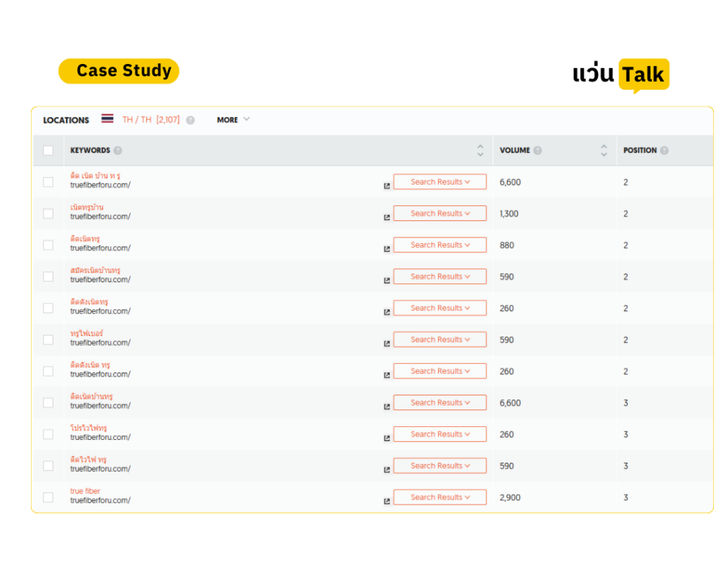Tick checkbox for โปรไวไฟทรู row
Image resolution: width=728 pixels, height=582 pixels.
(48, 434)
